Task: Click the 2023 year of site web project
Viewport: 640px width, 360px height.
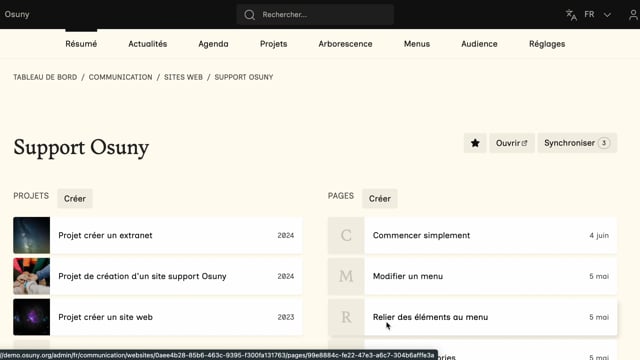Action: (286, 317)
